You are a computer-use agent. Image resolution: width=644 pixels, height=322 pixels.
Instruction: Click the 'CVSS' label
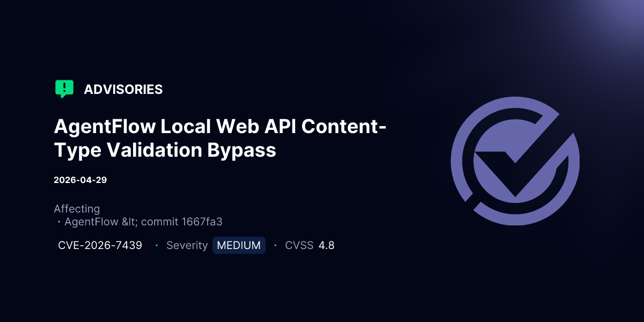point(299,245)
